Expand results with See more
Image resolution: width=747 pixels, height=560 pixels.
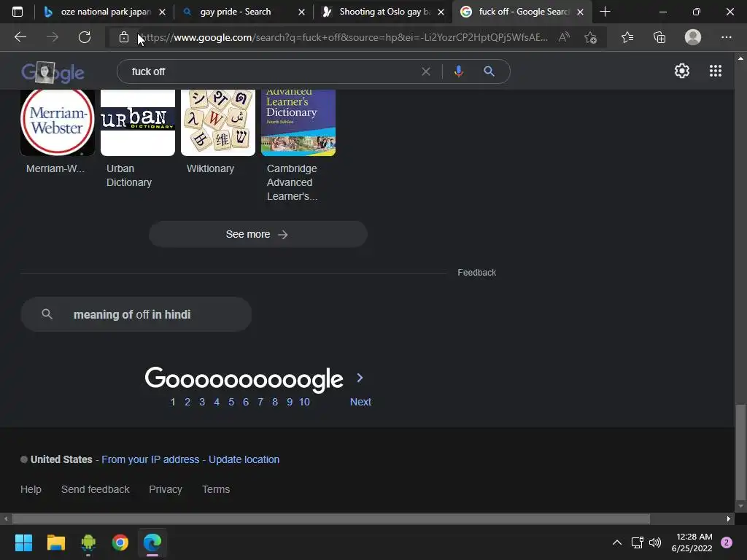tap(258, 234)
